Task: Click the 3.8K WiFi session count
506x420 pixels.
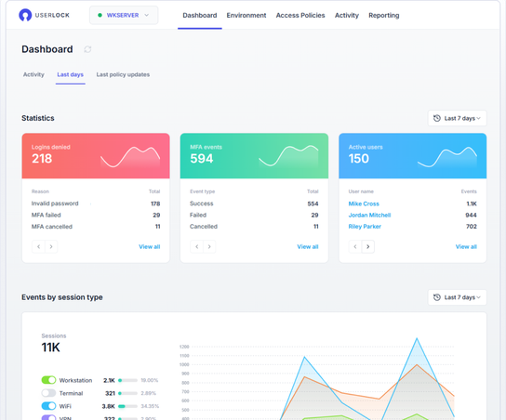Action: coord(109,406)
